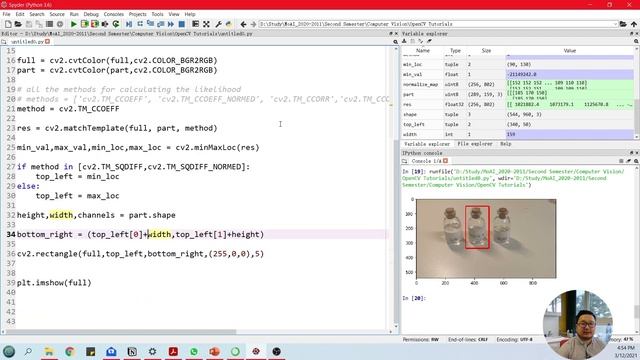Switch to the Help pane tab

click(505, 144)
